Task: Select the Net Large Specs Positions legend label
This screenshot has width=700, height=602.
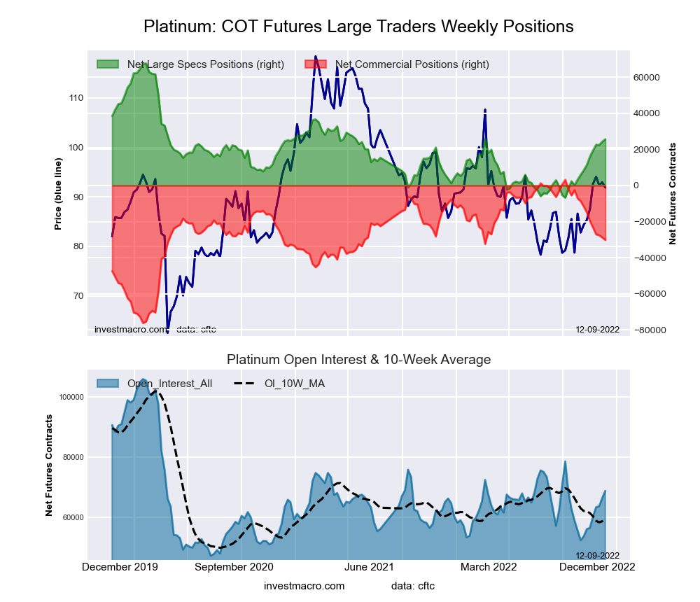Action: click(206, 64)
